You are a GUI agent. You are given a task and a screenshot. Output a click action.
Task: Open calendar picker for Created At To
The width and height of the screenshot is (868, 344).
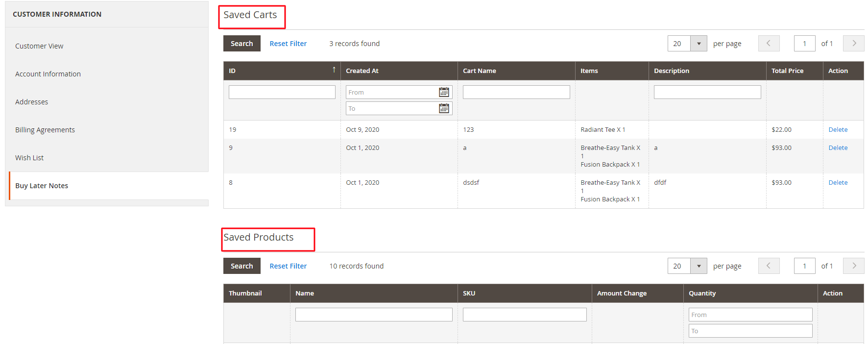(x=444, y=108)
